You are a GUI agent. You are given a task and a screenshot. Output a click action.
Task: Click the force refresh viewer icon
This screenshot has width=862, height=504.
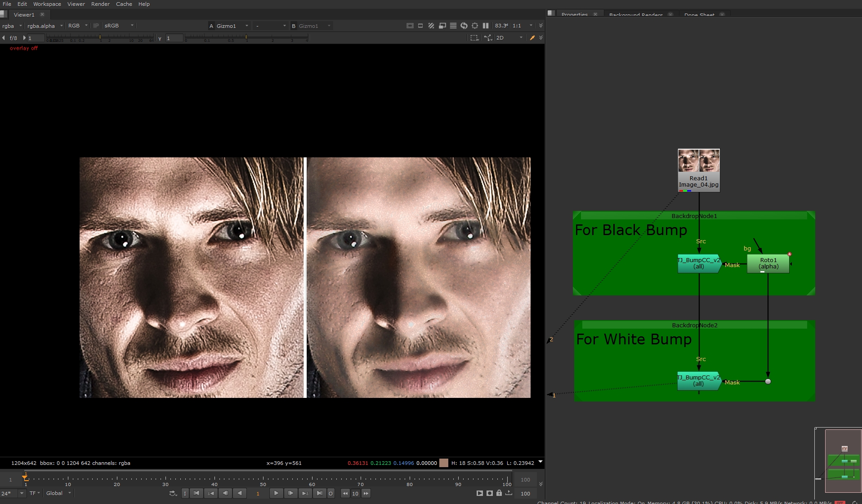click(x=464, y=26)
